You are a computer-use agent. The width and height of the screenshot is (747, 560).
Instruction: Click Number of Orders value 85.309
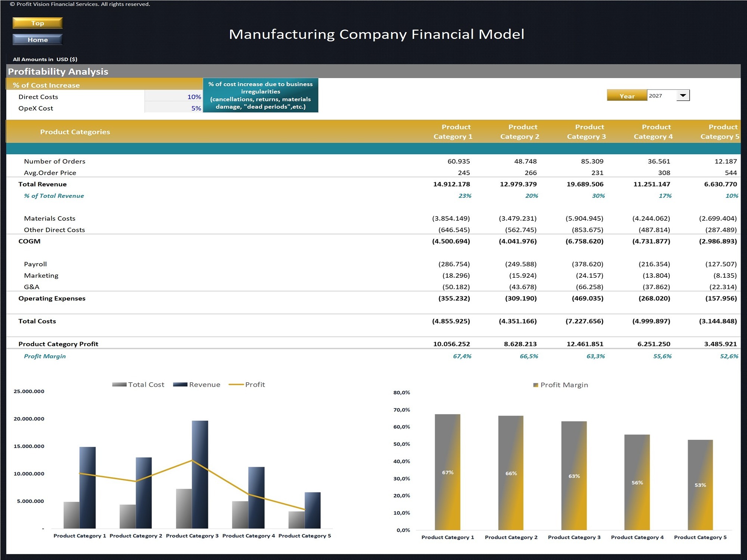click(x=592, y=161)
